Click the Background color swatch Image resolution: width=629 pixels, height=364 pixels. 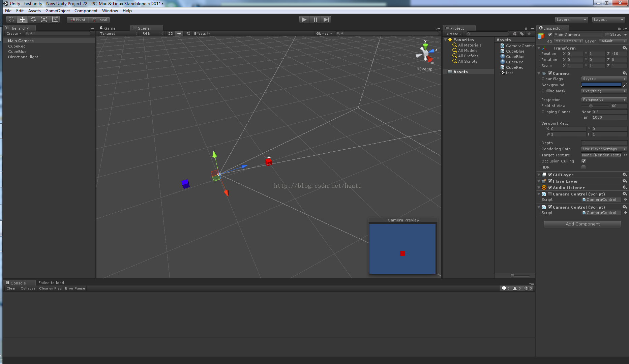601,85
